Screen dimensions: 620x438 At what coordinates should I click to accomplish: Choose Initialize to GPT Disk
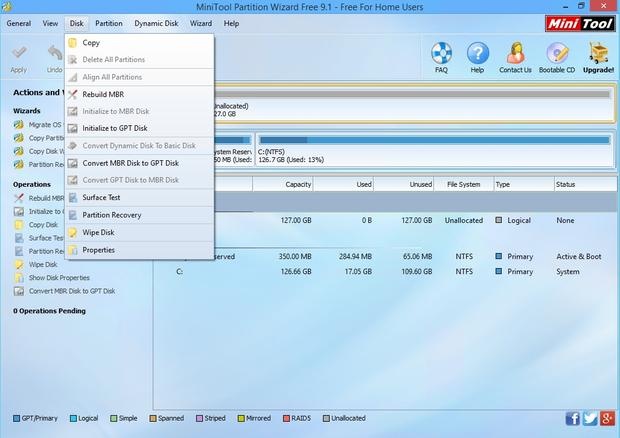[114, 128]
